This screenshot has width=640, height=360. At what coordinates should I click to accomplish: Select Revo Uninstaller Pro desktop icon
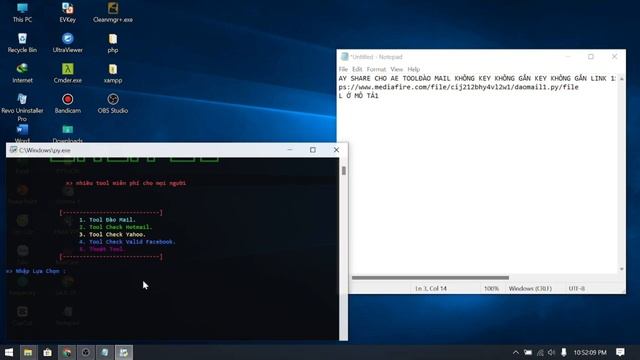pyautogui.click(x=22, y=107)
